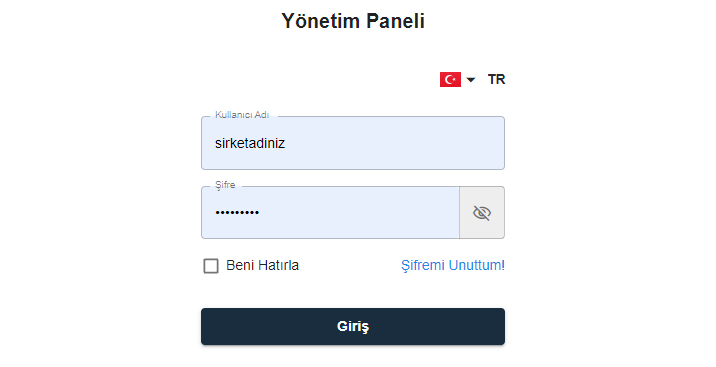
Task: Select the TR language label
Action: pos(496,79)
